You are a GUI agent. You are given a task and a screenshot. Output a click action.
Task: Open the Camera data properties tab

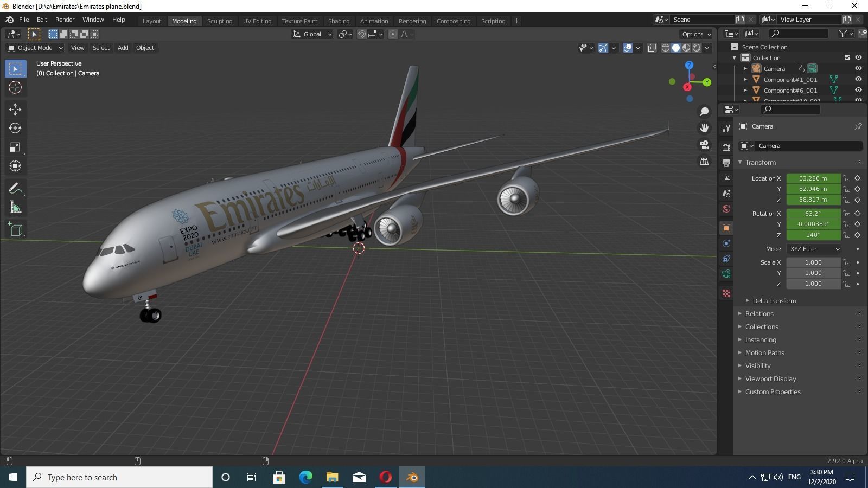[726, 274]
